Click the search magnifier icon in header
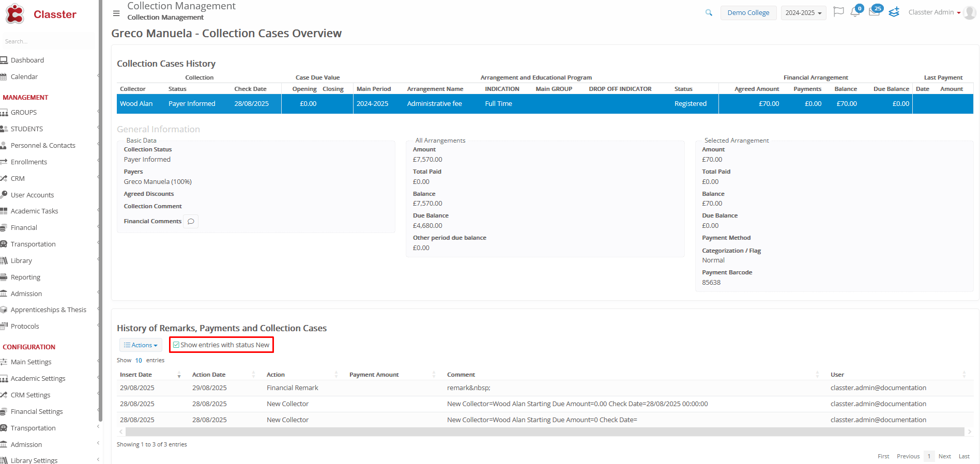The height and width of the screenshot is (464, 980). coord(709,13)
